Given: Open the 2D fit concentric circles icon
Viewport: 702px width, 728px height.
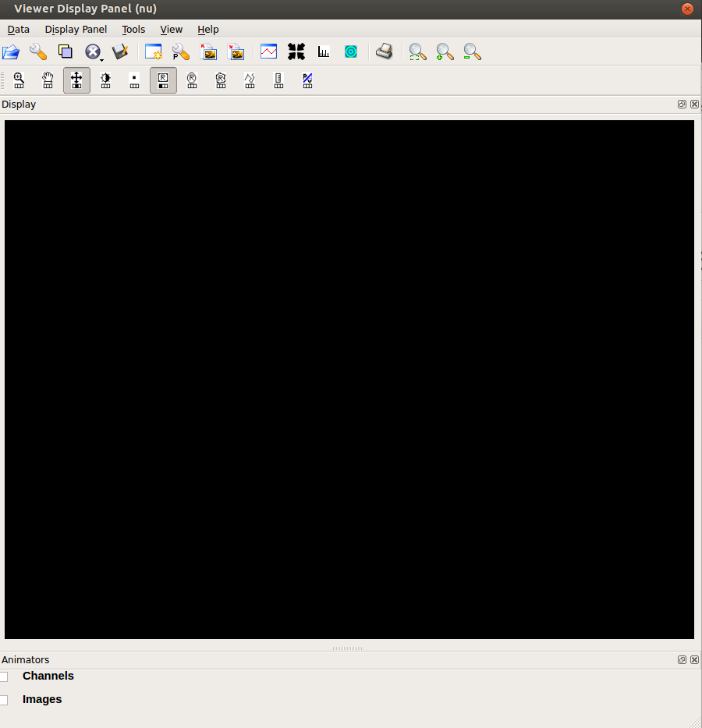Looking at the screenshot, I should [x=351, y=51].
